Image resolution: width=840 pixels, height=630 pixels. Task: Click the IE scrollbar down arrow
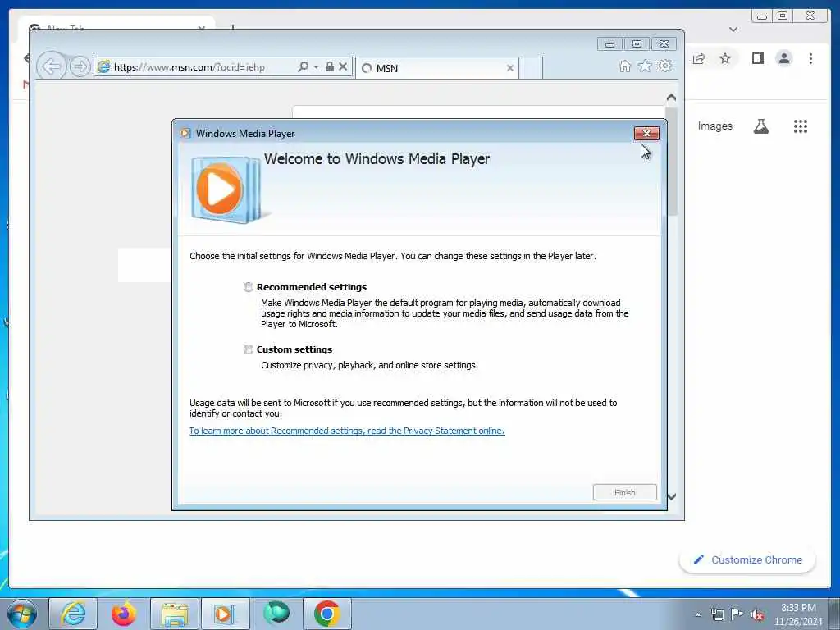pyautogui.click(x=671, y=496)
